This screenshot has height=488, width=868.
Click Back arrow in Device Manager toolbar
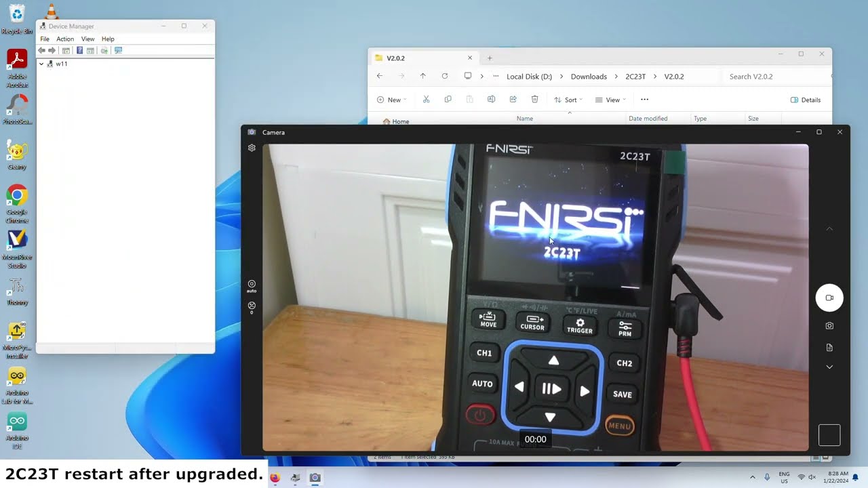42,51
